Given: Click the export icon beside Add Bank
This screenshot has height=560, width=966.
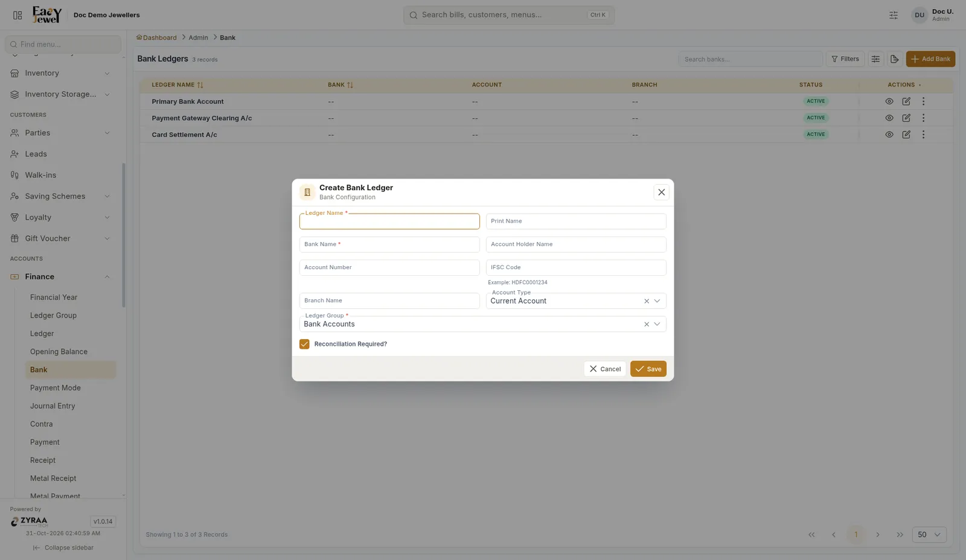Looking at the screenshot, I should [894, 59].
